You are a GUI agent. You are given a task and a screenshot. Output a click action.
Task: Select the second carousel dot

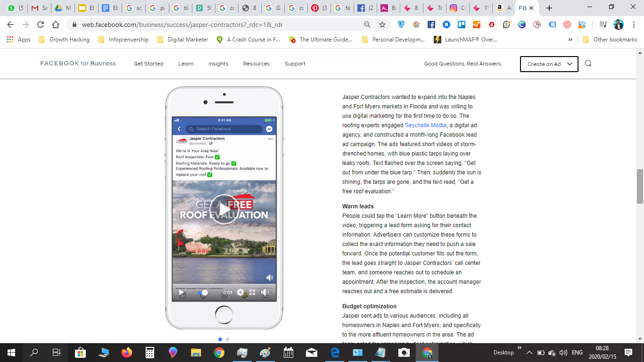pos(228,339)
